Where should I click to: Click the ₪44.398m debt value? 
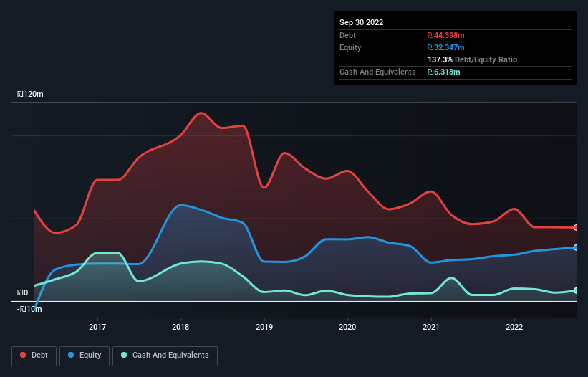click(x=446, y=35)
